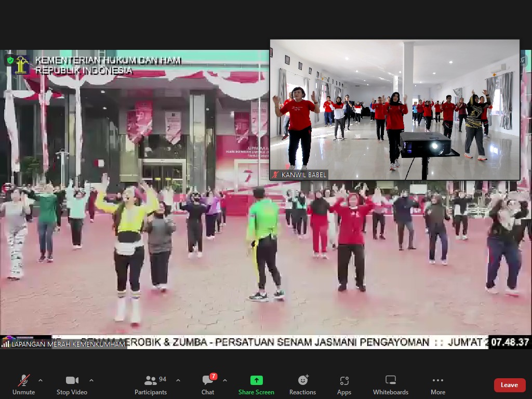Stop the camera video
Viewport: 532px width, 399px height.
(72, 384)
